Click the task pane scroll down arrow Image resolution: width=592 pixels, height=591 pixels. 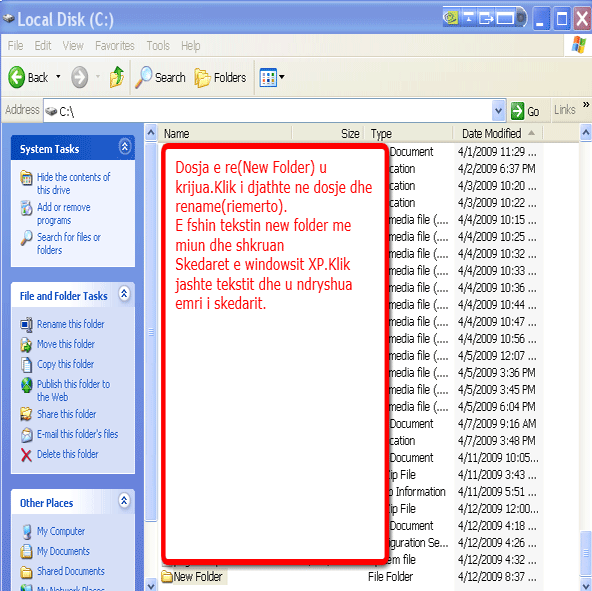pyautogui.click(x=151, y=585)
